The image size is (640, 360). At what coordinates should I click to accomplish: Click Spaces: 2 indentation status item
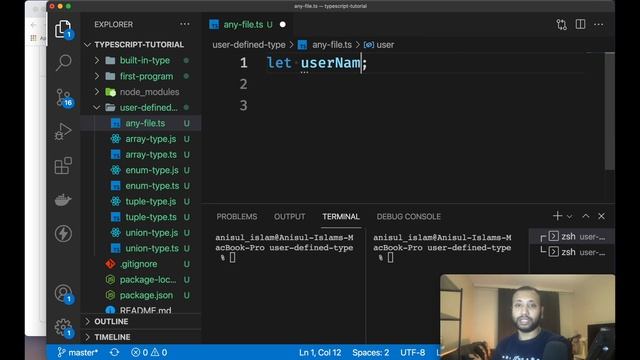coord(371,352)
